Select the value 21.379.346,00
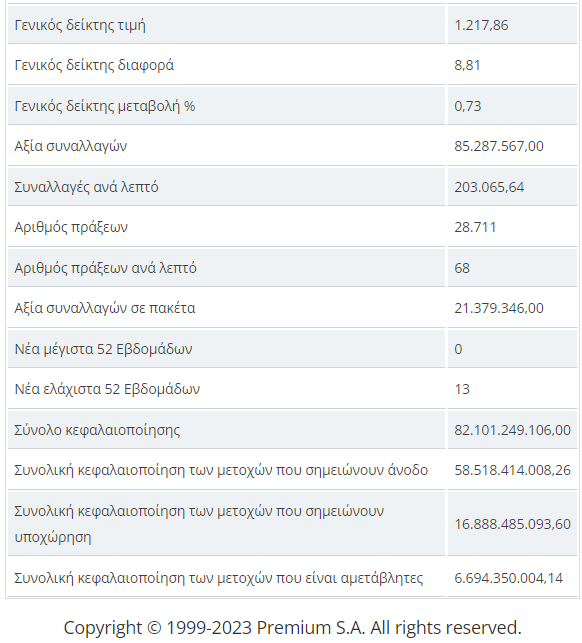 tap(499, 308)
